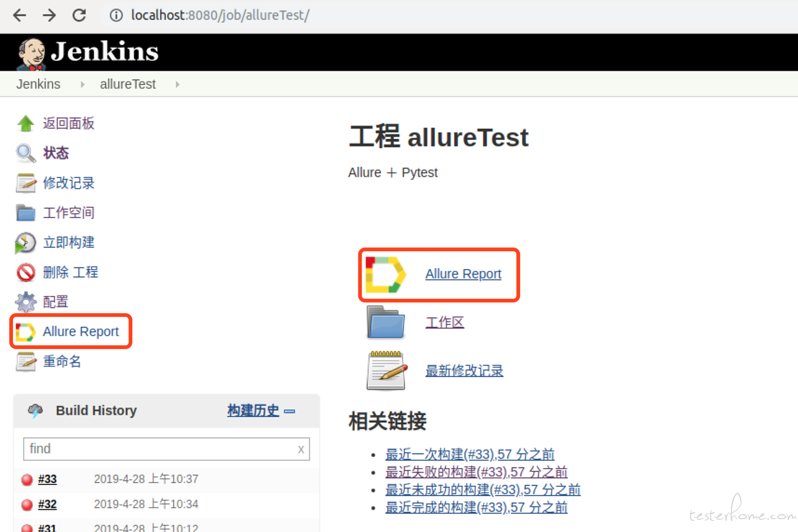Click the large 工作区 folder icon
Image resolution: width=798 pixels, height=532 pixels.
click(385, 322)
